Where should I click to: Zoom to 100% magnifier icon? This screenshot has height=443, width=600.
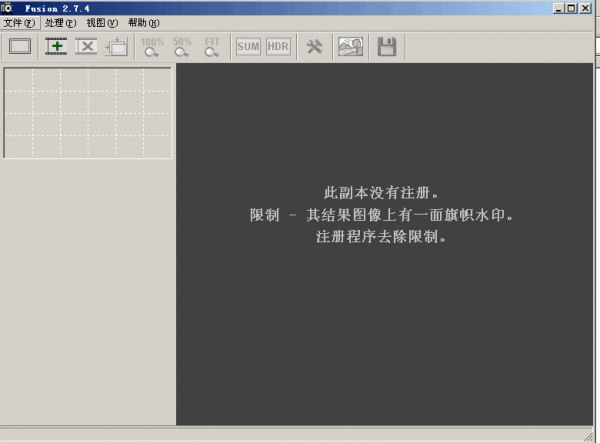click(x=152, y=47)
